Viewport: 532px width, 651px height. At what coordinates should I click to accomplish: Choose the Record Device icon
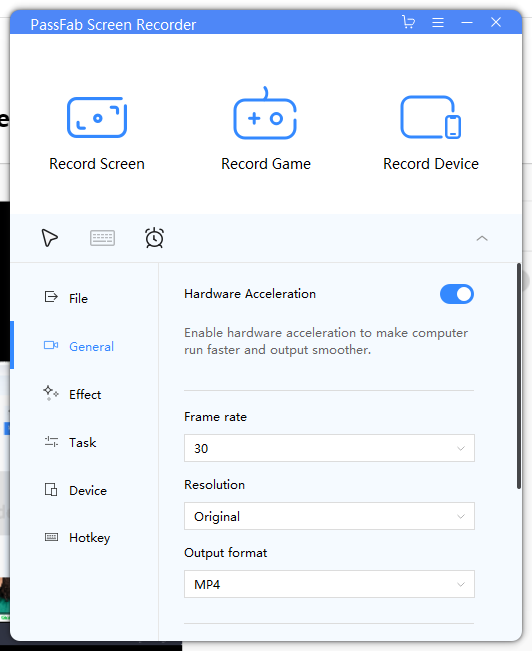point(430,117)
